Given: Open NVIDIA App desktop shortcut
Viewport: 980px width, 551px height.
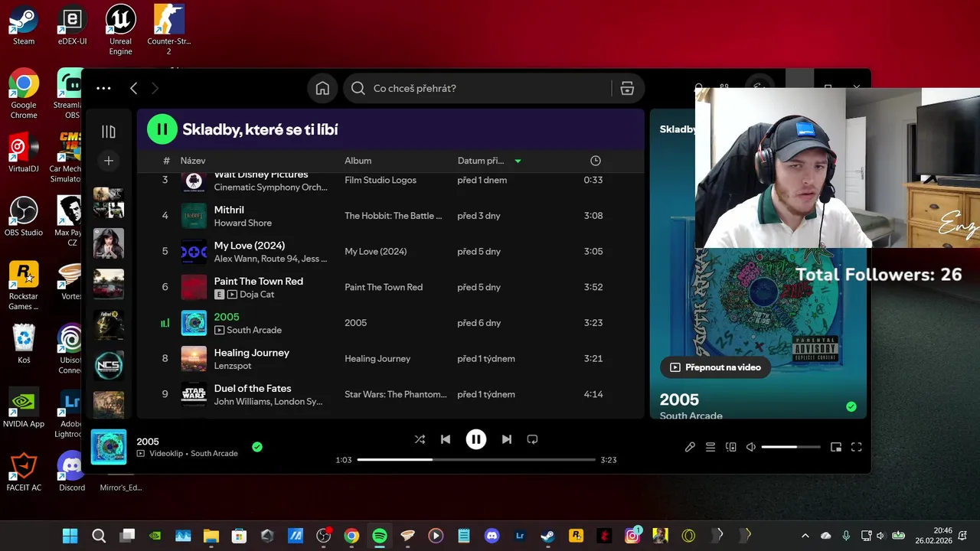Looking at the screenshot, I should click(24, 407).
